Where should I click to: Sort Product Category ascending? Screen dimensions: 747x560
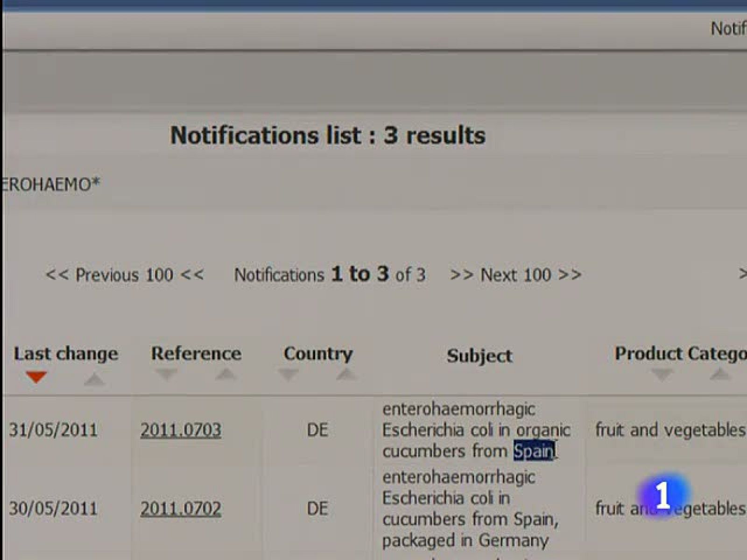[x=719, y=374]
